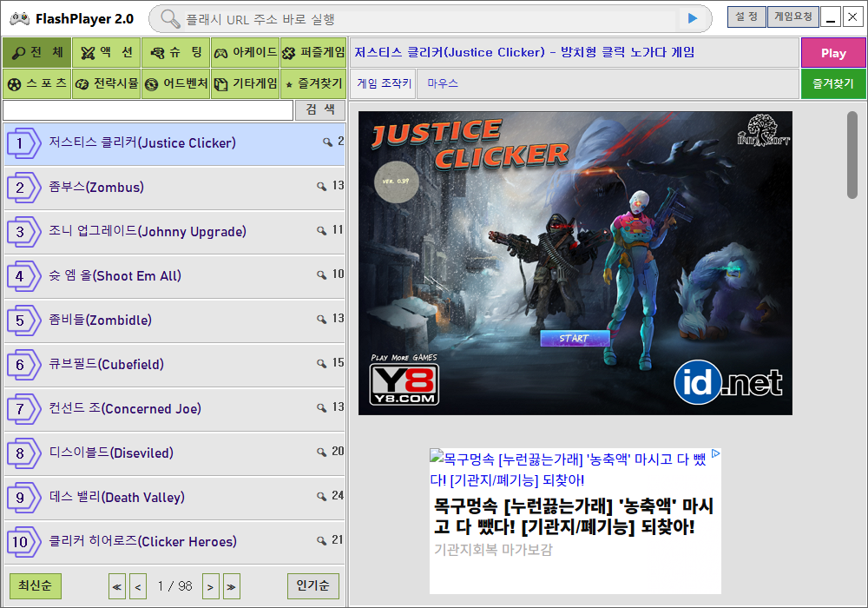Select 데스 밸리(Death Valley) game
868x608 pixels.
click(x=174, y=498)
